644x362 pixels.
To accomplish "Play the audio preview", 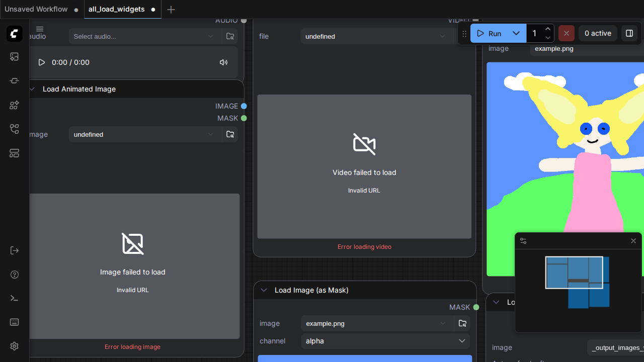I will (x=42, y=62).
